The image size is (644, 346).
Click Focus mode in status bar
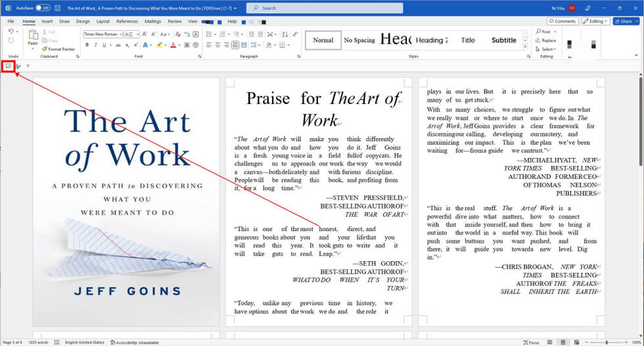click(x=532, y=342)
